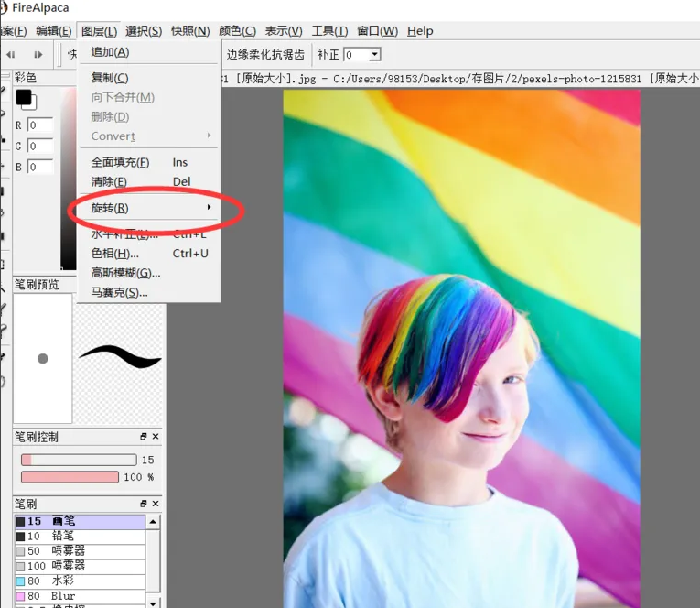Open the 窗口(W) menu
This screenshot has height=608, width=700.
click(x=377, y=31)
